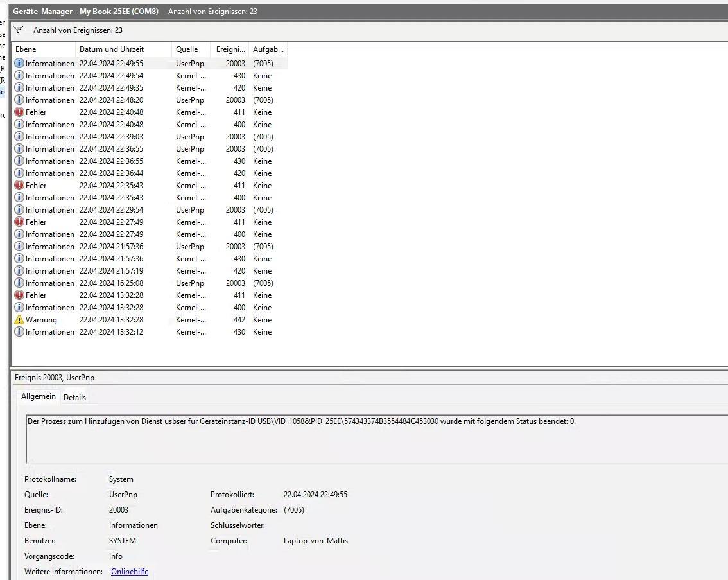Click red error icon at 22:35:43
This screenshot has width=728, height=580.
pyautogui.click(x=19, y=185)
